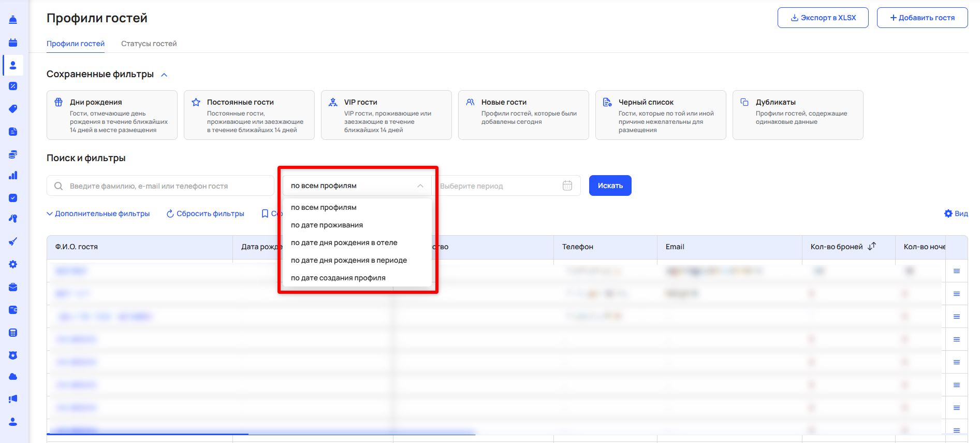Click the megaphone icon in the sidebar
The width and height of the screenshot is (980, 443).
pyautogui.click(x=13, y=399)
